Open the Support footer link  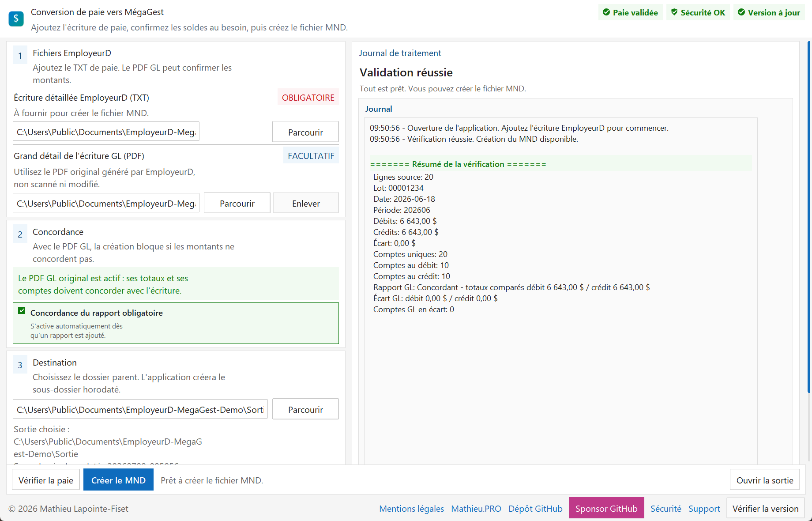coord(704,509)
